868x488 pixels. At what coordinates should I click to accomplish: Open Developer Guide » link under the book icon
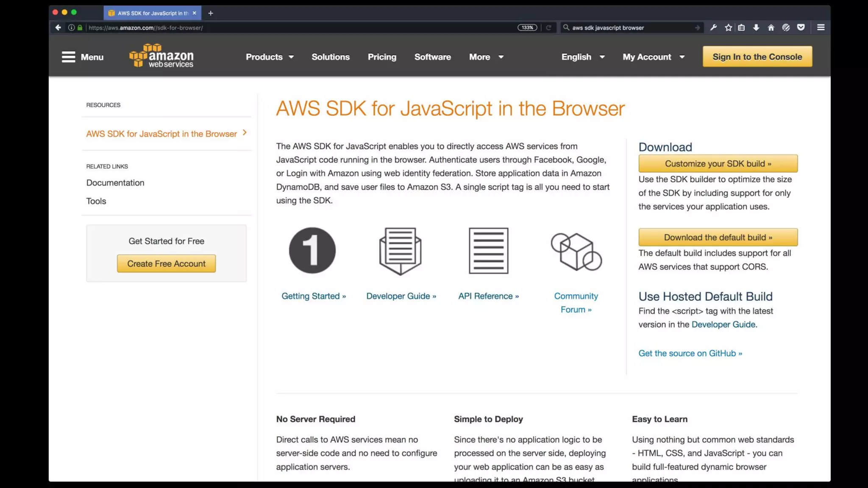(x=401, y=296)
